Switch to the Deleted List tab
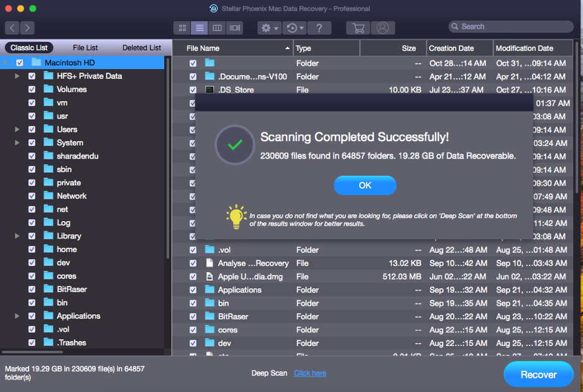Screen dimensions: 583x392 pyautogui.click(x=142, y=48)
